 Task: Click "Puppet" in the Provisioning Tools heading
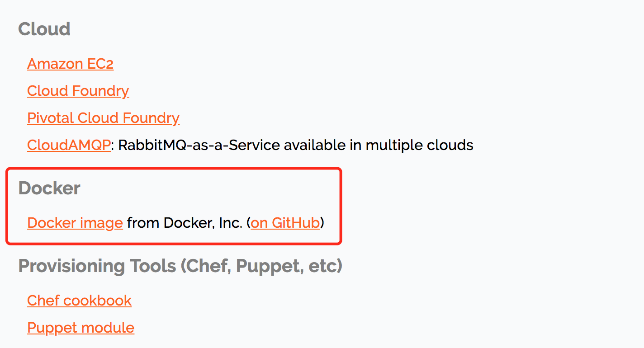point(269,266)
